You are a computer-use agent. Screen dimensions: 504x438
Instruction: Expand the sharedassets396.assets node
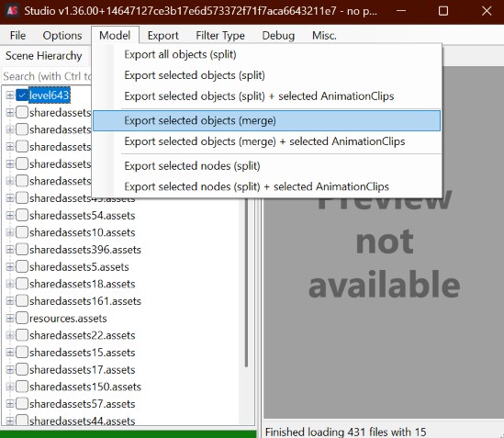[10, 250]
